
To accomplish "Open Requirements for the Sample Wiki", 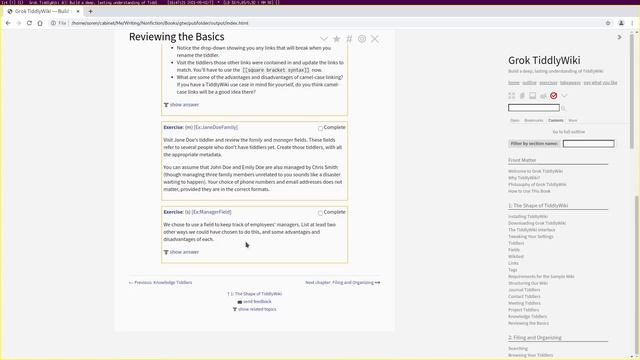I will click(541, 276).
